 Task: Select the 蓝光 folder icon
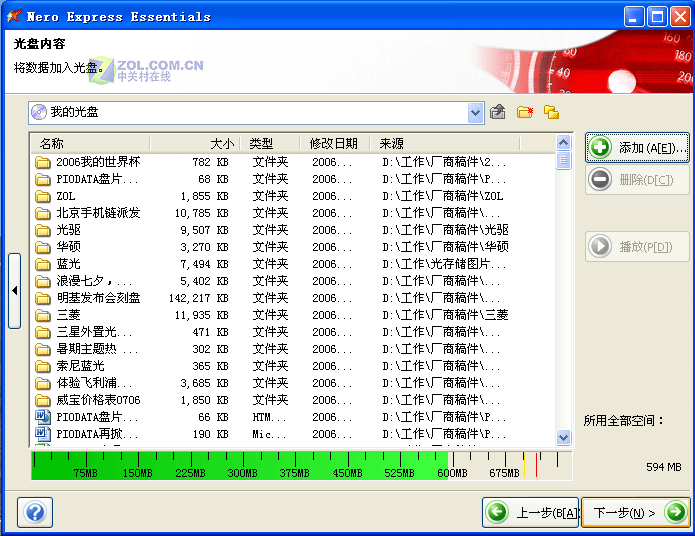(x=43, y=264)
